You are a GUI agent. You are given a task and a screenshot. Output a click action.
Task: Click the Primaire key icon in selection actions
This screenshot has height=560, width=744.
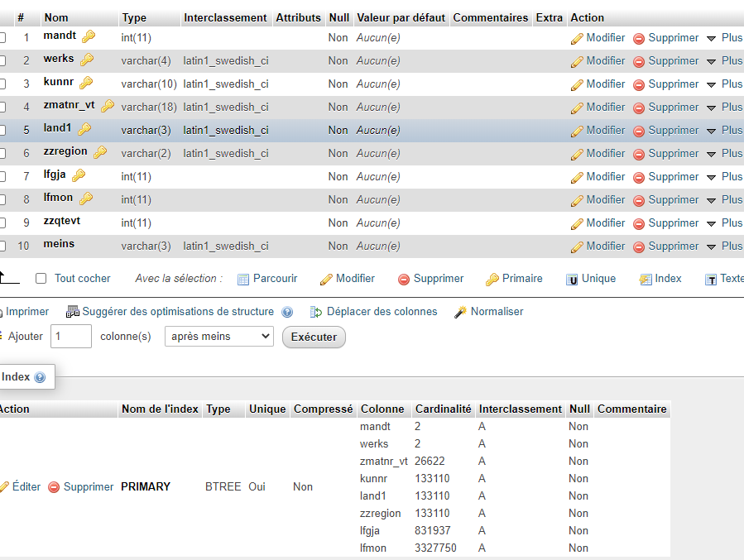tap(492, 280)
